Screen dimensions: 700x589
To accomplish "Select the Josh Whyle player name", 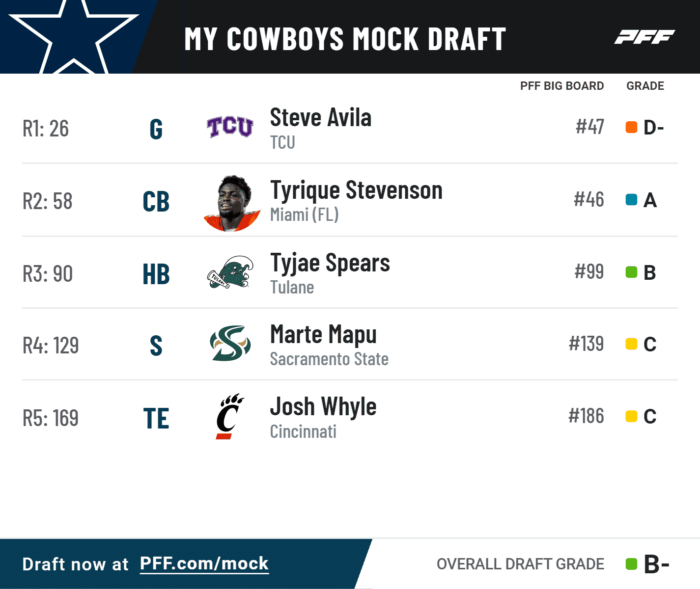I will 323,407.
